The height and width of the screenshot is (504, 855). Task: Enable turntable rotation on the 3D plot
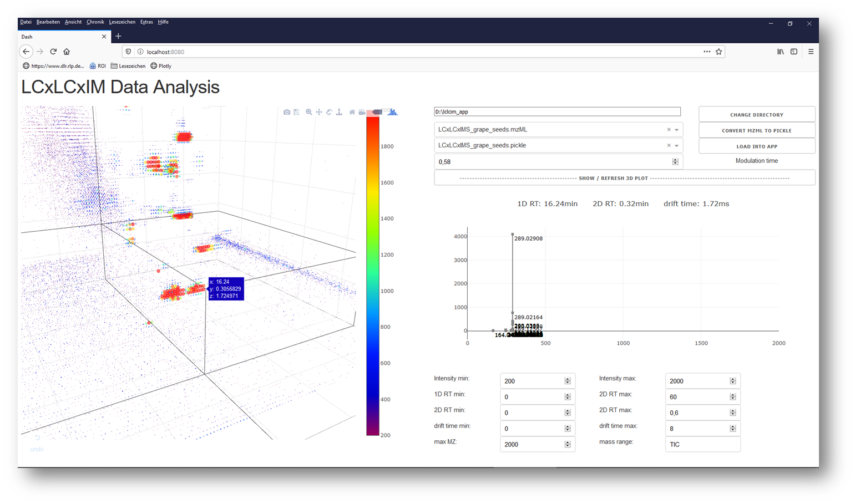coord(339,112)
